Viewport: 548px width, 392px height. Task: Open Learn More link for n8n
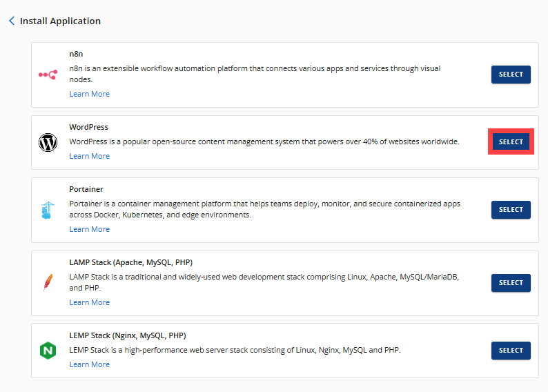[x=90, y=94]
